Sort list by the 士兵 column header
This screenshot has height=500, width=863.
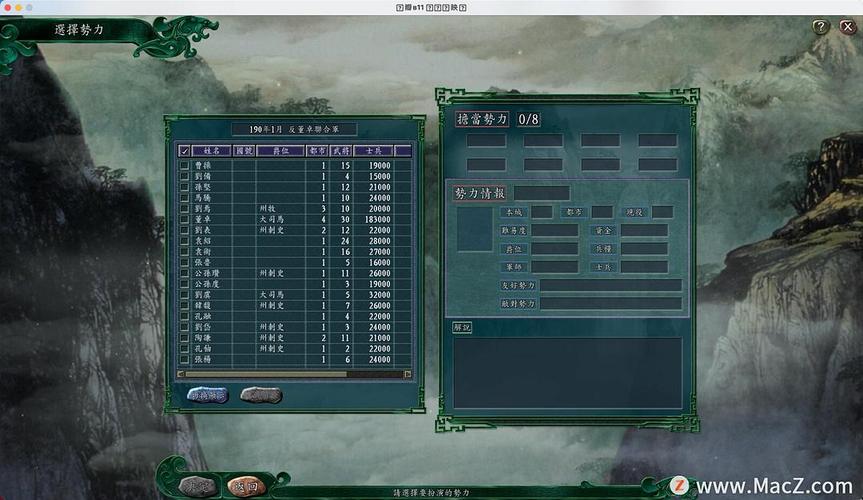tap(373, 150)
